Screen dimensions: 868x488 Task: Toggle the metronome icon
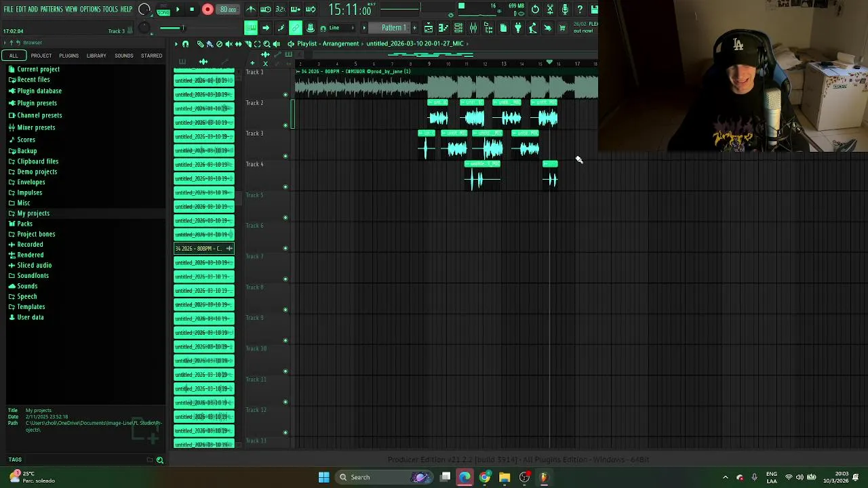click(251, 9)
